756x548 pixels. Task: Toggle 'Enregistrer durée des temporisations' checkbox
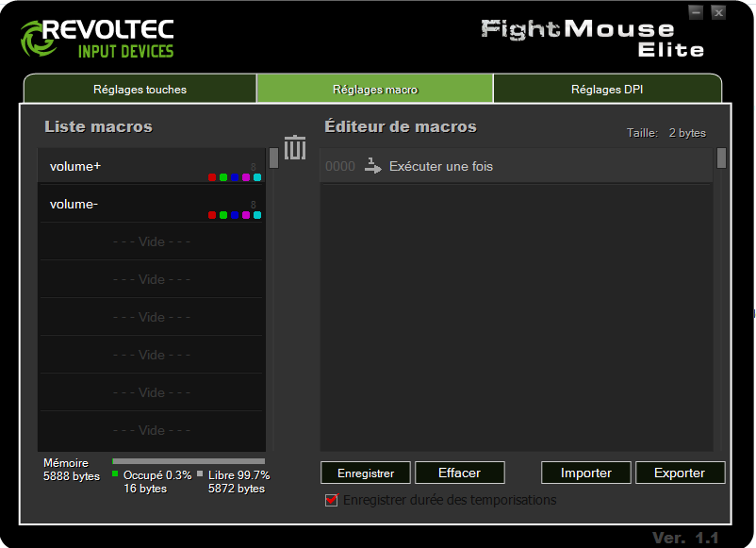tap(331, 500)
